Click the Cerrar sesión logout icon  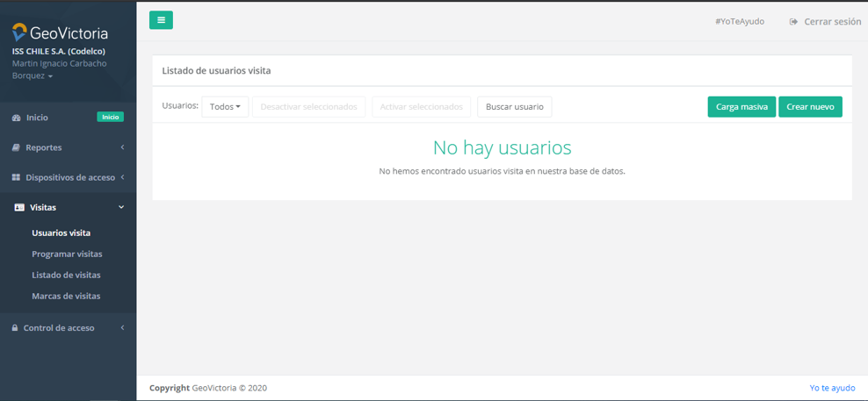[793, 22]
